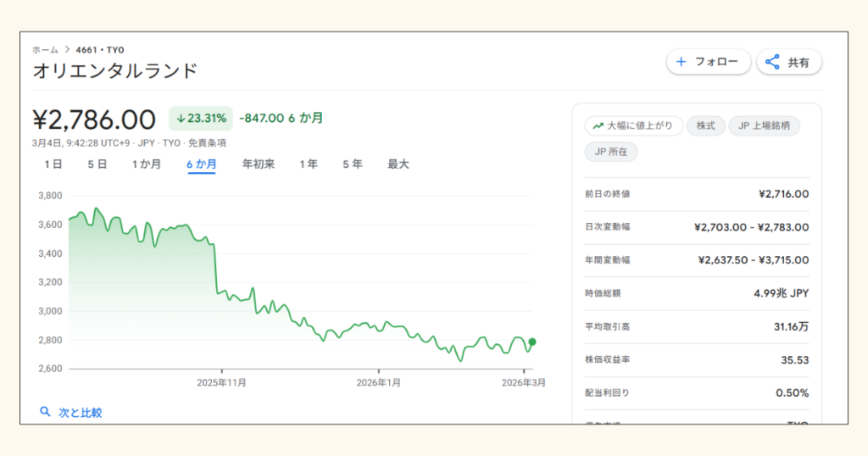Click the down arrow in the 23.31% badge
The image size is (868, 456).
(181, 119)
